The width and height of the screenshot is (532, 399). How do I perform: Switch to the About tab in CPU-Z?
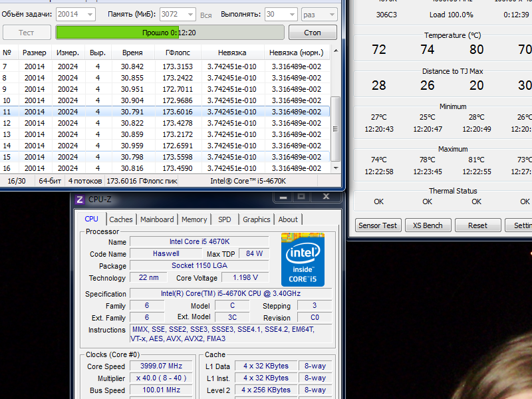(x=288, y=219)
